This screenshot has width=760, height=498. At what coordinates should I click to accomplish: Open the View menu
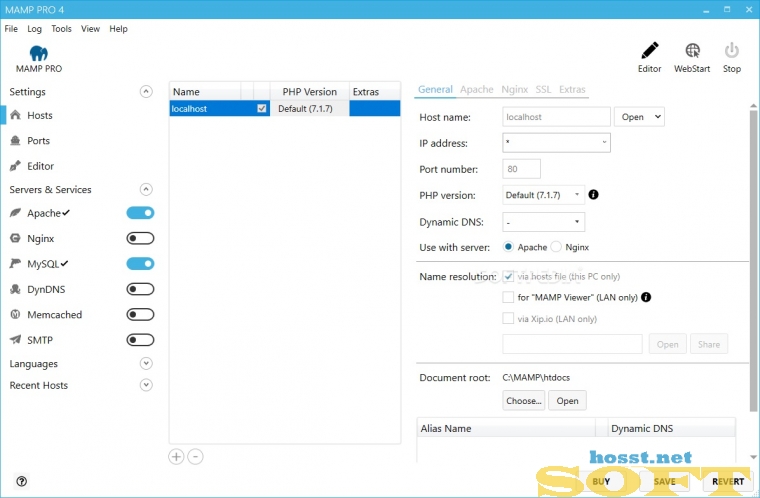pos(91,29)
